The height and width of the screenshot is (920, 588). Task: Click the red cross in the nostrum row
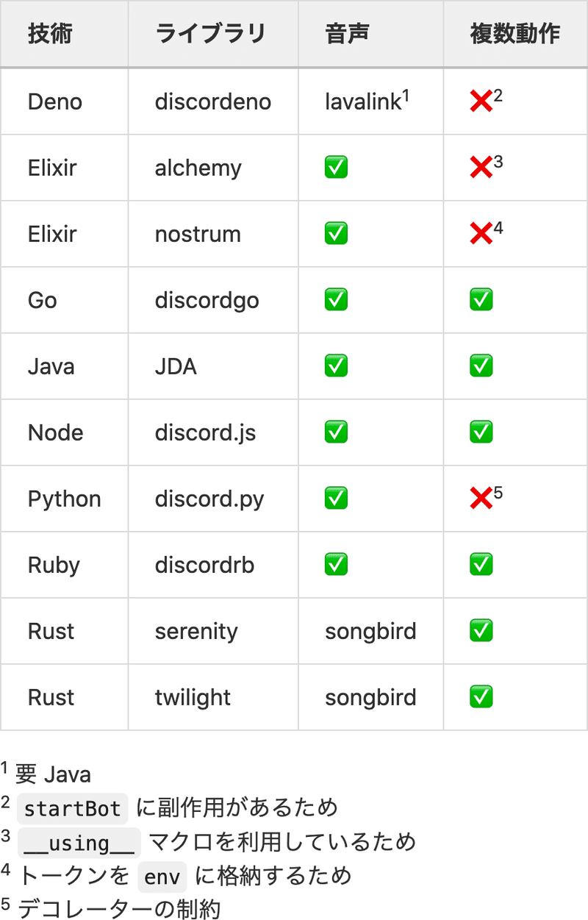point(481,234)
